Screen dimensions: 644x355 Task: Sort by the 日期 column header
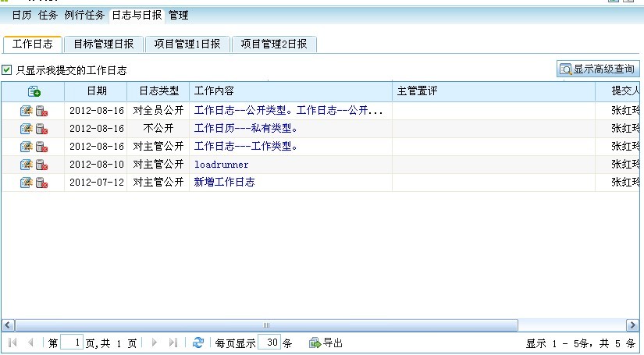coord(97,91)
